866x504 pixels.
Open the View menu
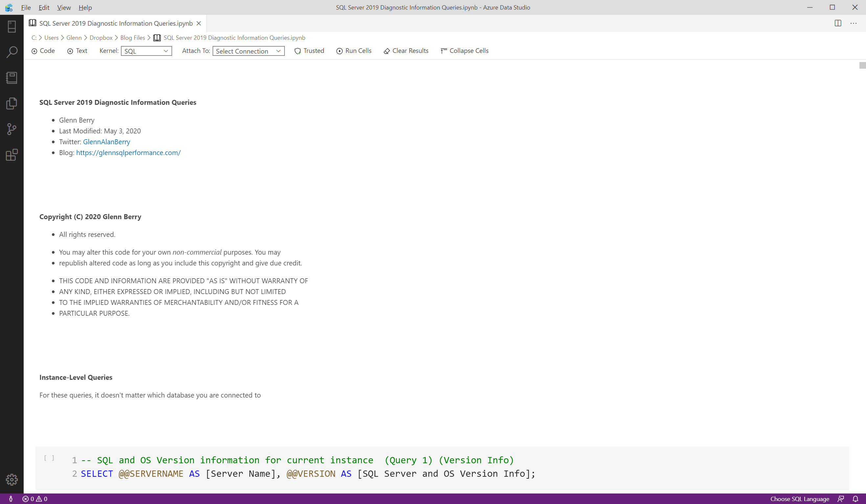tap(64, 7)
